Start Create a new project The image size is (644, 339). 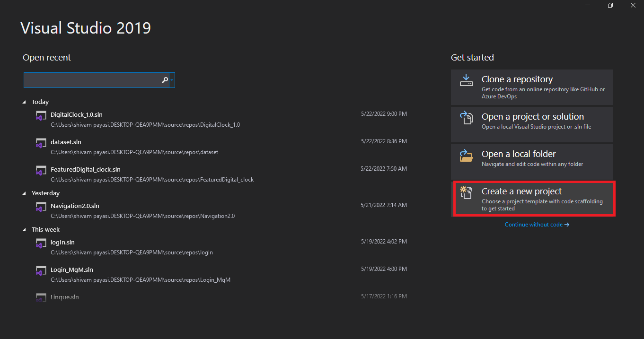[534, 199]
